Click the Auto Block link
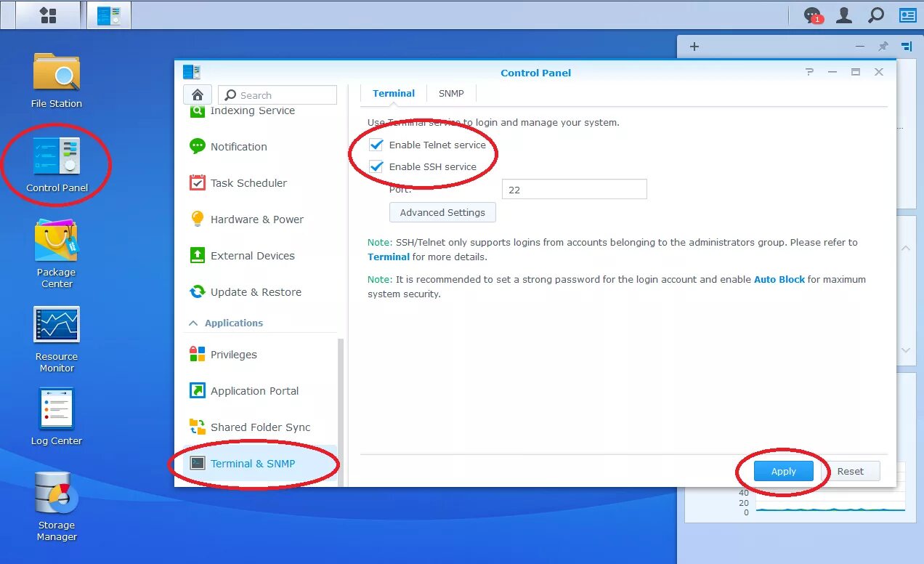 point(779,278)
